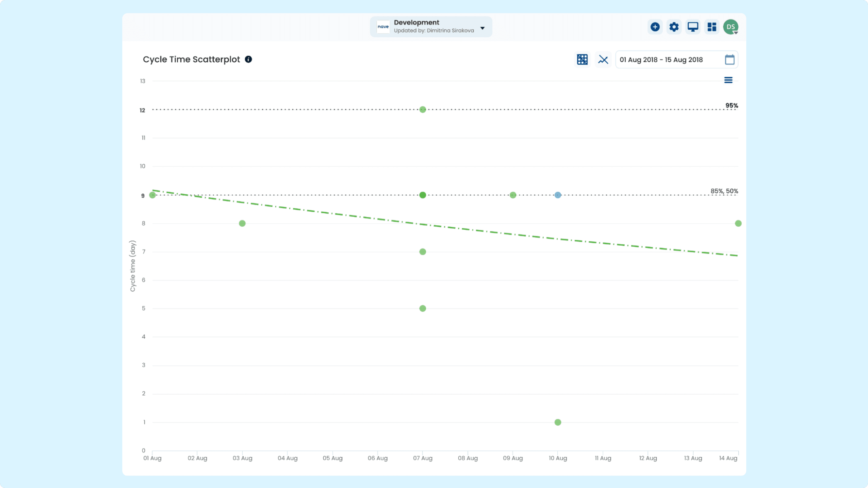Open the chart hamburger menu
This screenshot has width=868, height=488.
click(x=728, y=80)
